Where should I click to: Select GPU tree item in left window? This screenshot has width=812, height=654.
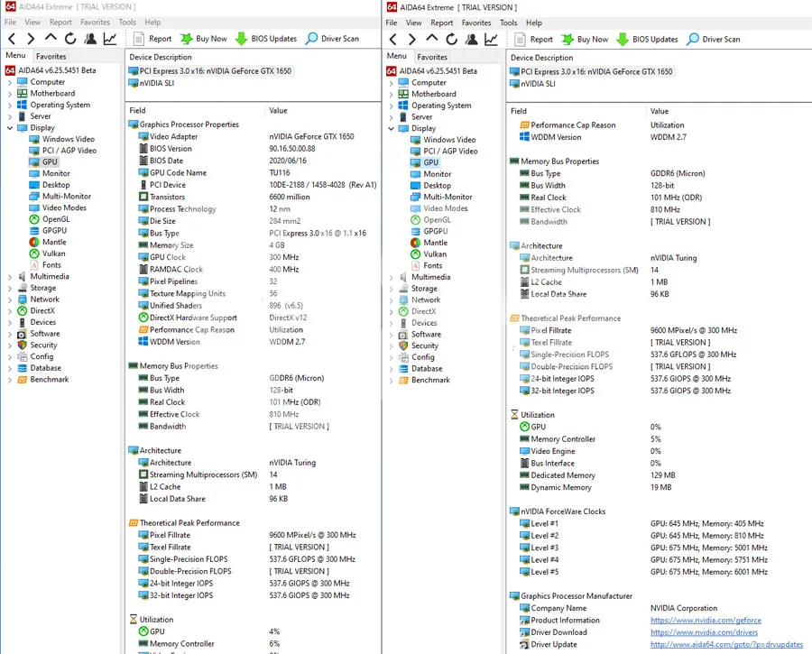point(43,161)
